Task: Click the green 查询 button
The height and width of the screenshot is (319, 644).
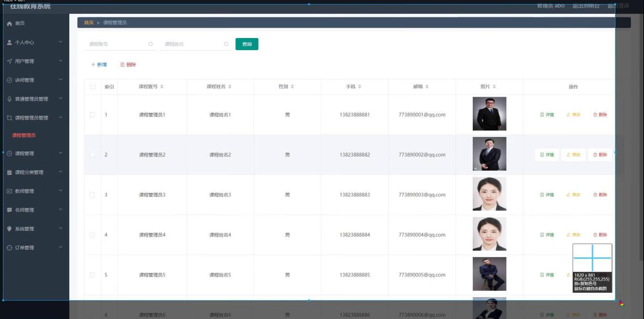Action: pyautogui.click(x=247, y=44)
